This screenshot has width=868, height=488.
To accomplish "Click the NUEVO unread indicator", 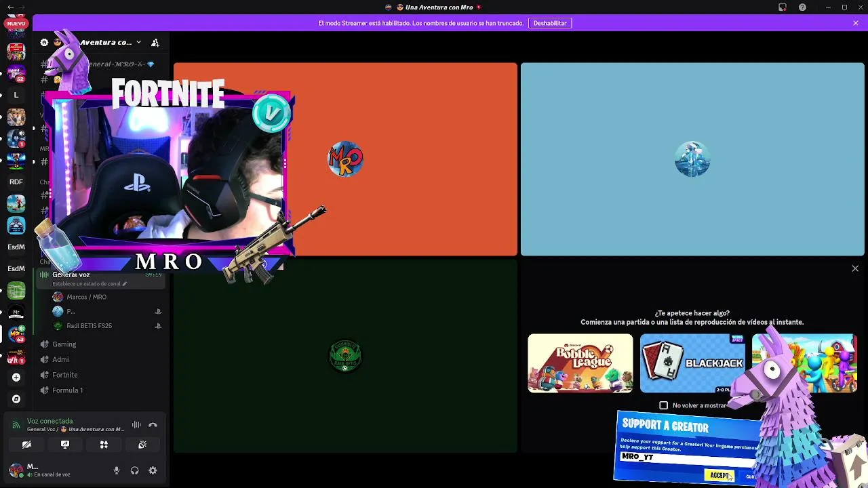I will [16, 24].
